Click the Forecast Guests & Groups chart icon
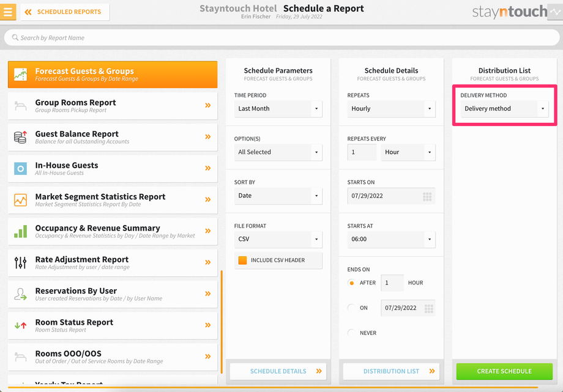 coord(20,75)
